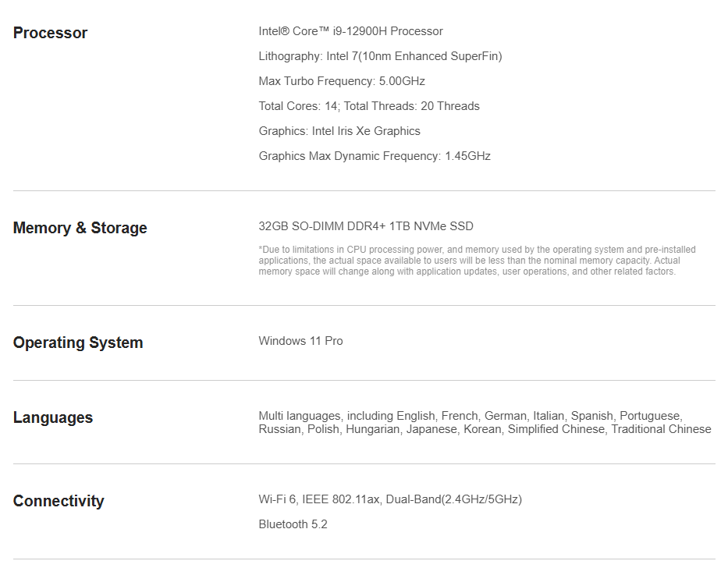Click the Max Turbo Frequency 5.00GHz line

(x=342, y=81)
